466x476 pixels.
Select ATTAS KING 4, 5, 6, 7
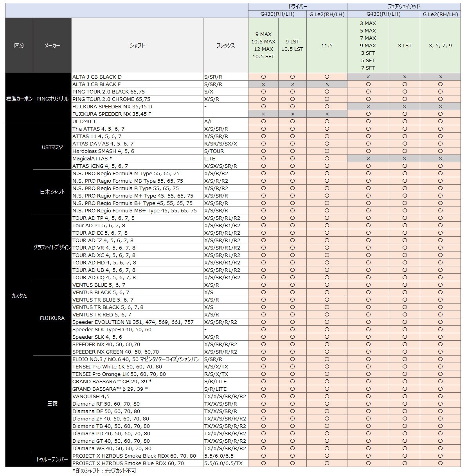coord(100,166)
